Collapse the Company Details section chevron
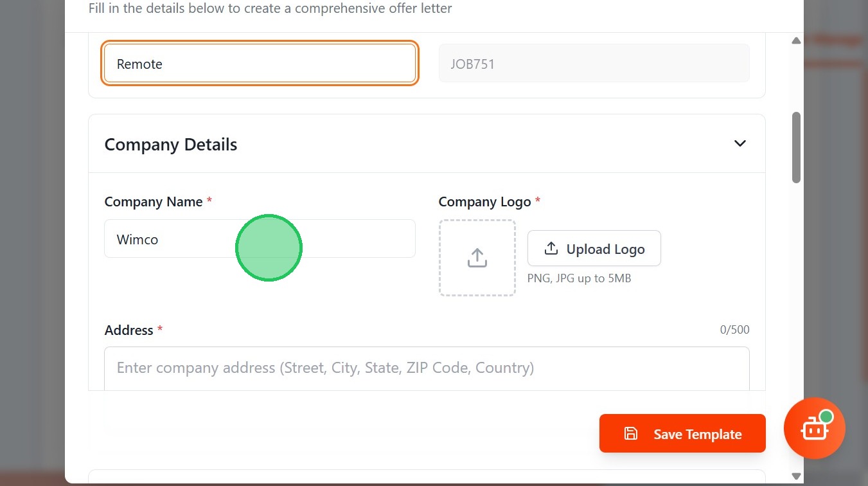The image size is (868, 486). pos(740,143)
